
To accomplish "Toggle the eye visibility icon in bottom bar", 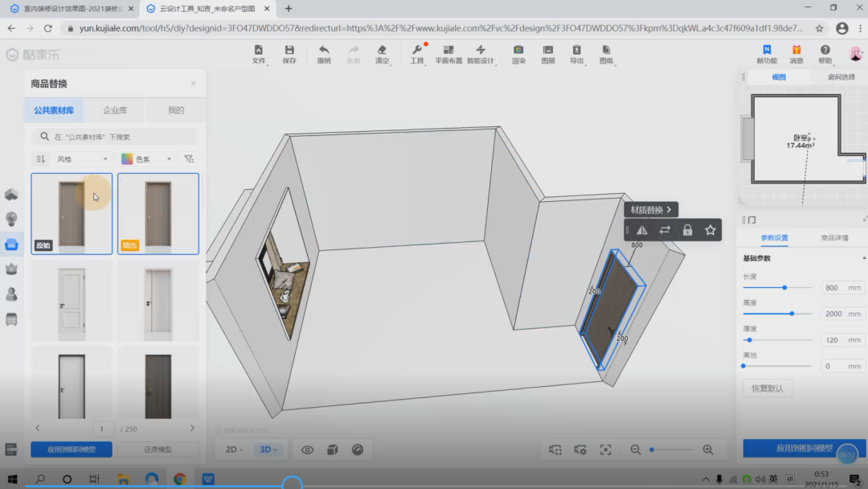I will tap(307, 450).
